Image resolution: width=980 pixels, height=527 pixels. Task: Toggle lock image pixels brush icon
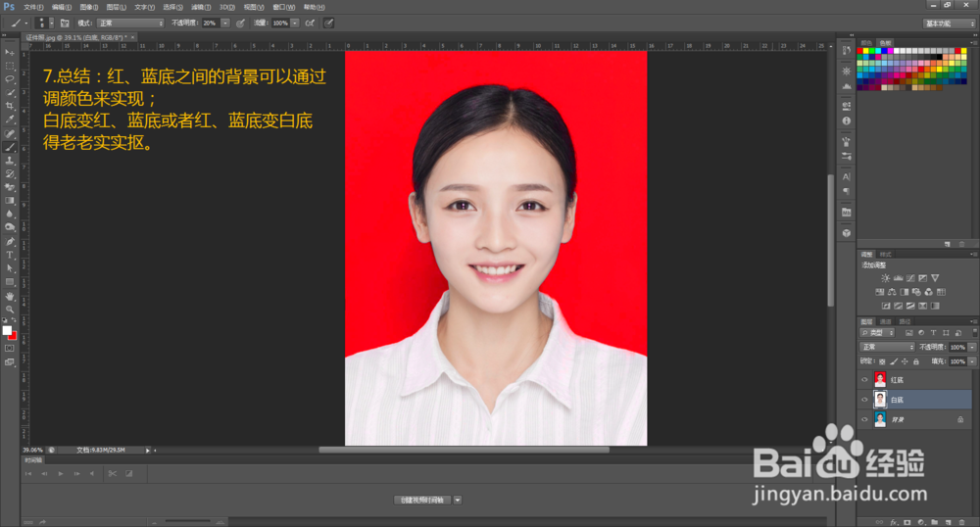pyautogui.click(x=894, y=361)
